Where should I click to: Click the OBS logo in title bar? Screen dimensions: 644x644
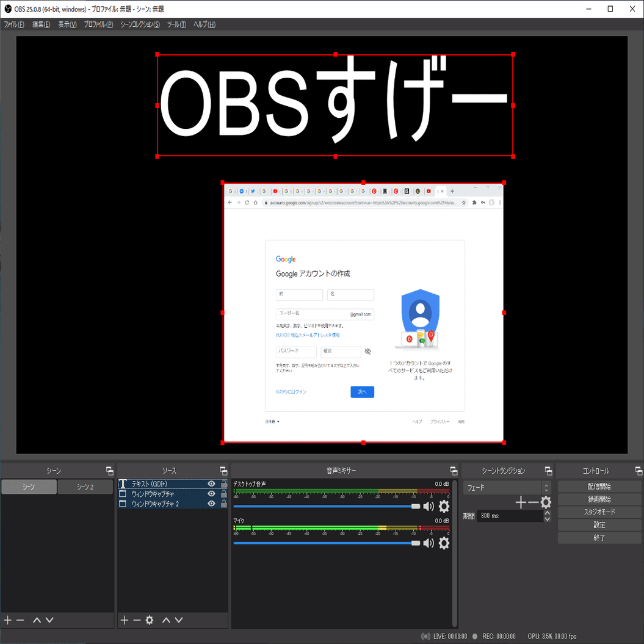(x=7, y=9)
